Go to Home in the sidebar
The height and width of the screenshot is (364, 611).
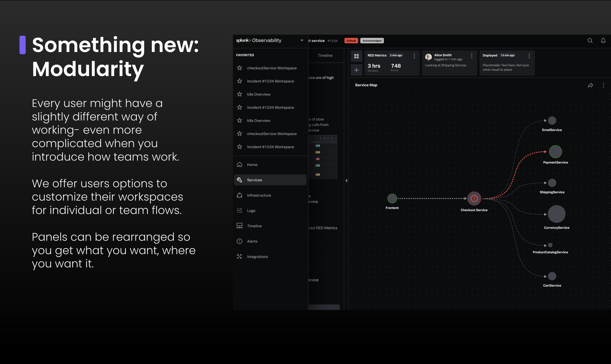pos(270,165)
